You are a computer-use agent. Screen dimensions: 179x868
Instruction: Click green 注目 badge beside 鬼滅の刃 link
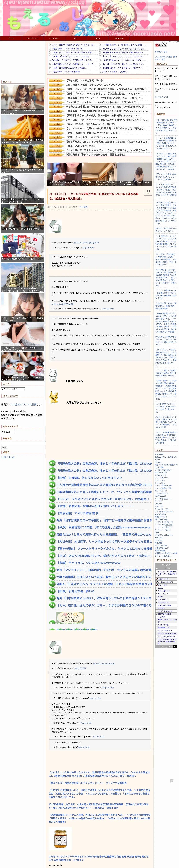[x=52, y=506]
